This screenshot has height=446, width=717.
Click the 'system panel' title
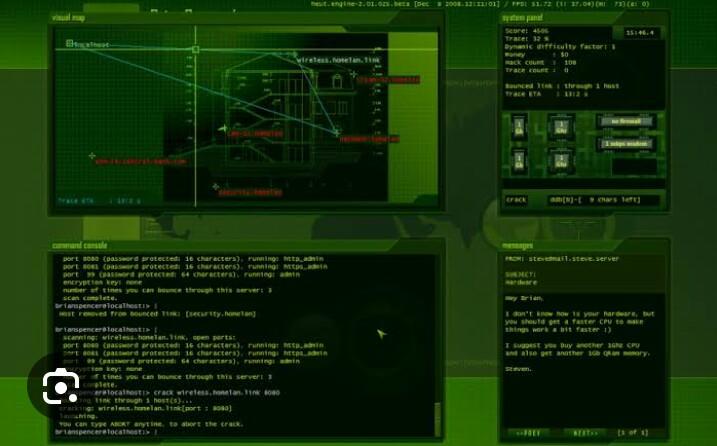[523, 17]
